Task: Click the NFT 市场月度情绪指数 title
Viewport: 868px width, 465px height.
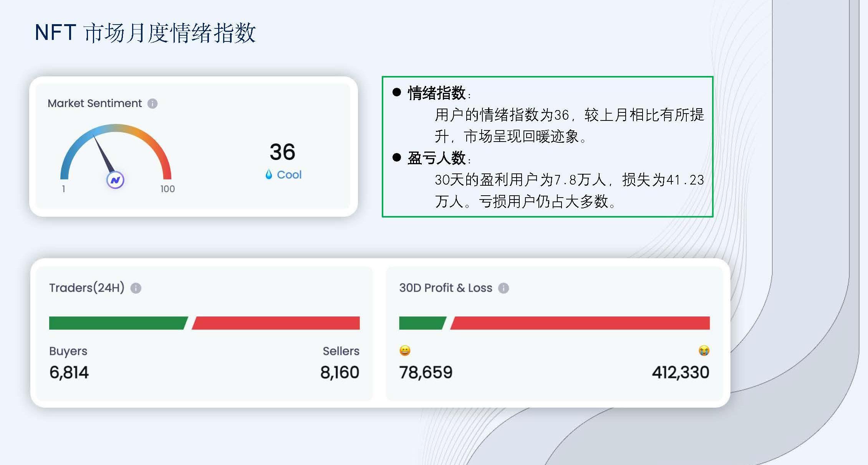Action: point(145,33)
